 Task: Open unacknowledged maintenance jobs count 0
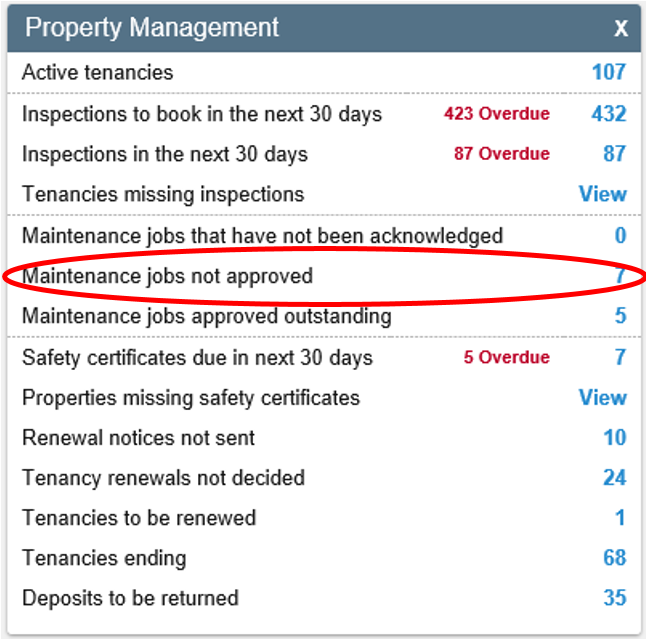(x=621, y=236)
